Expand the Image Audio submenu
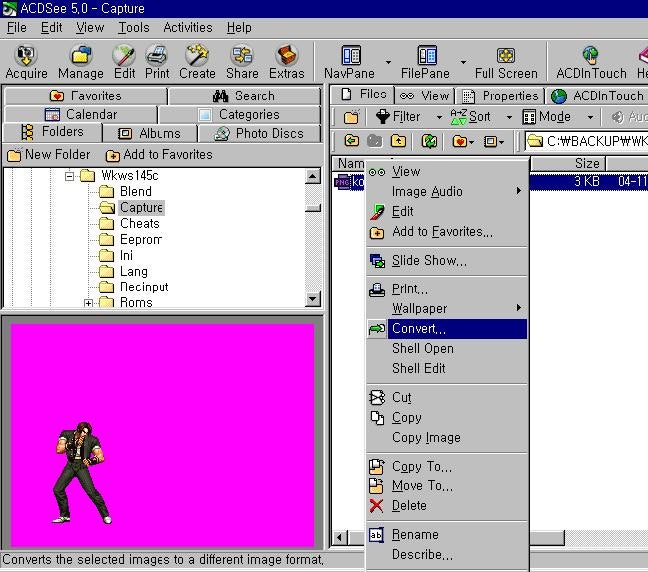648x572 pixels. point(518,191)
